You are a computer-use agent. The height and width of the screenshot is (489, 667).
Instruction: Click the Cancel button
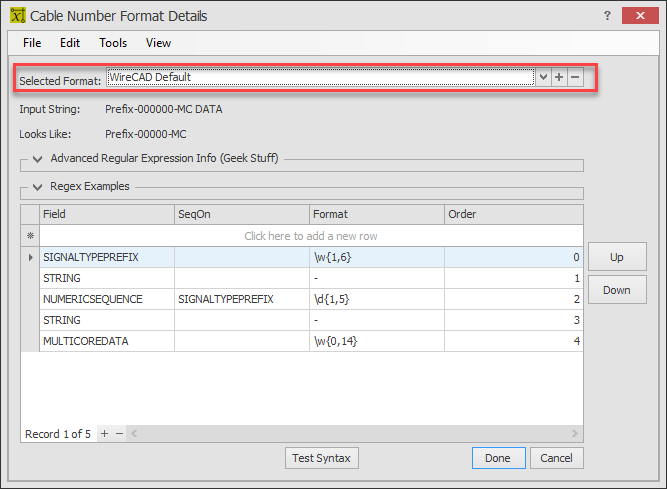click(556, 458)
